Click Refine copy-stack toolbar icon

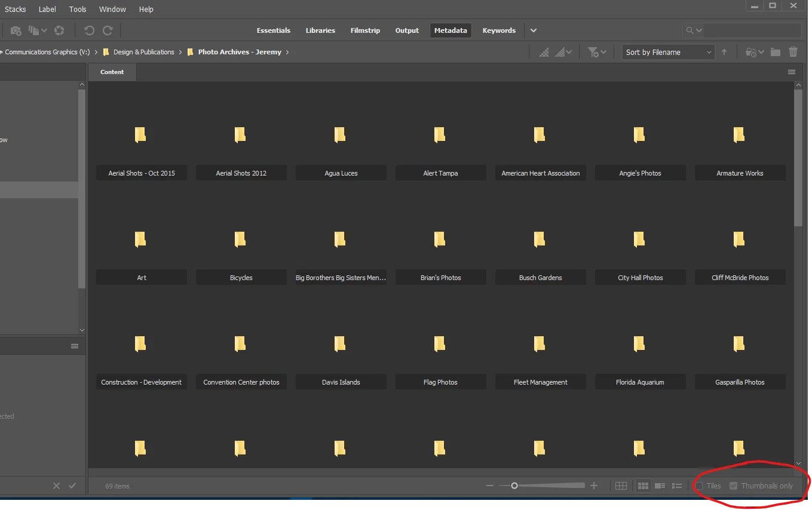coord(37,30)
